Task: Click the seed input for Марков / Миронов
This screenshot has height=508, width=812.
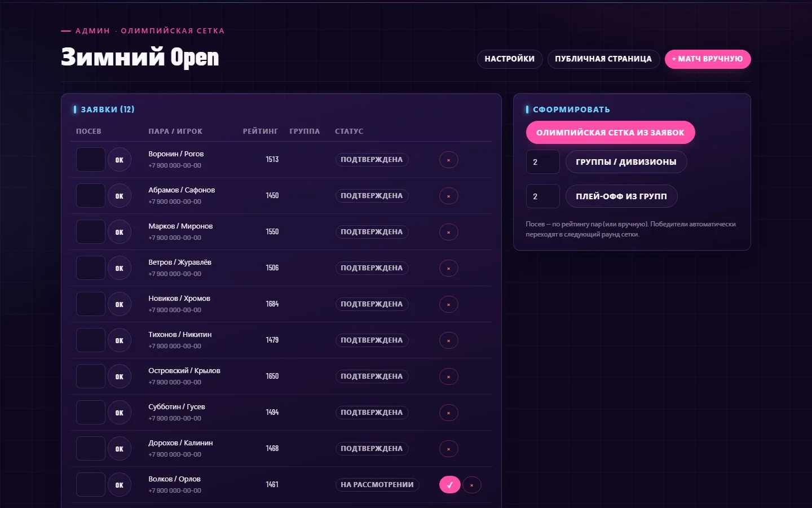Action: tap(91, 232)
